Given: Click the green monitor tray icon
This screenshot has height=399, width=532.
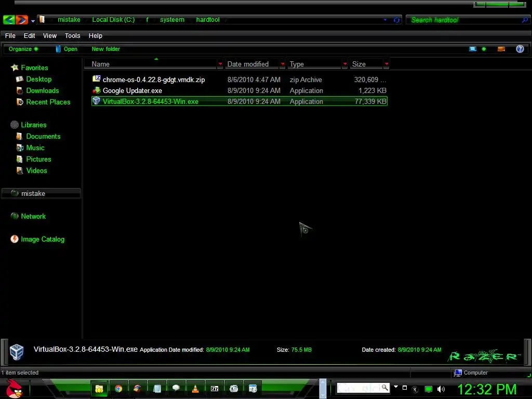Looking at the screenshot, I should (429, 389).
